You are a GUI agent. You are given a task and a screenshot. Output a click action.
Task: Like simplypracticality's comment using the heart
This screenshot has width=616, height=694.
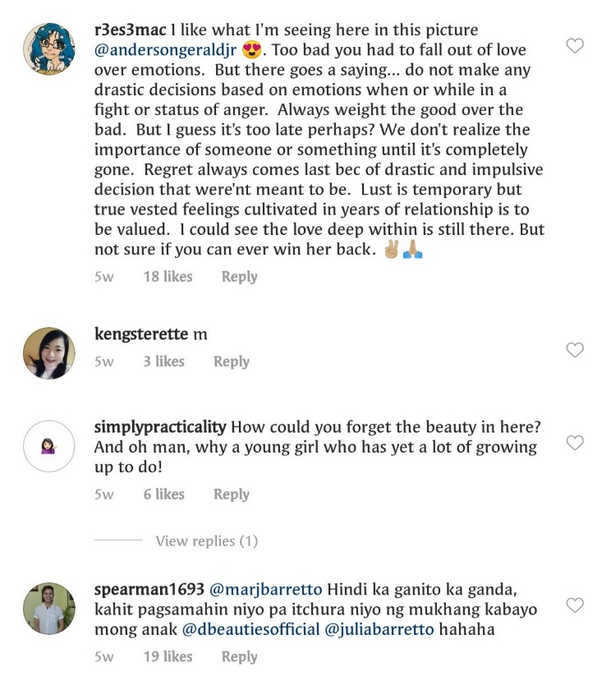pyautogui.click(x=575, y=444)
